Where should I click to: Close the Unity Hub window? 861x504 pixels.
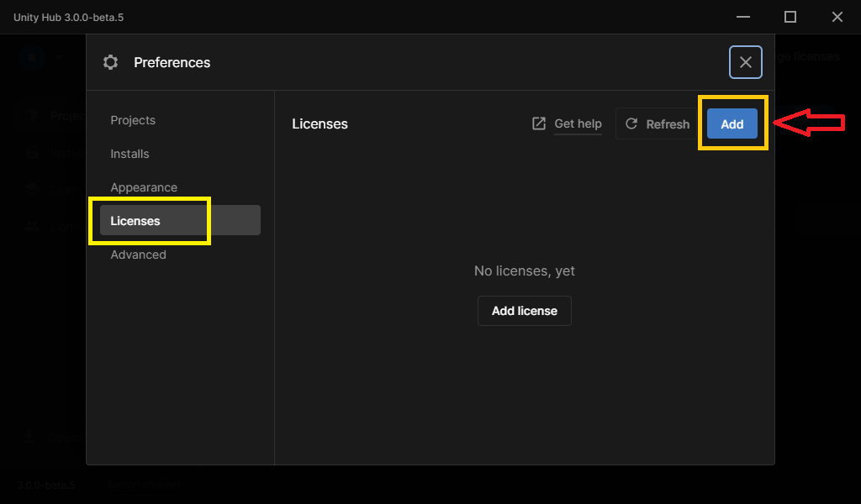click(837, 17)
